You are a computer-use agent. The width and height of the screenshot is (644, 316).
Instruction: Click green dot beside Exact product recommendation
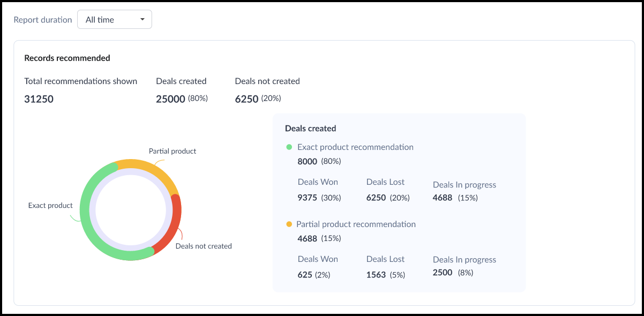[289, 147]
